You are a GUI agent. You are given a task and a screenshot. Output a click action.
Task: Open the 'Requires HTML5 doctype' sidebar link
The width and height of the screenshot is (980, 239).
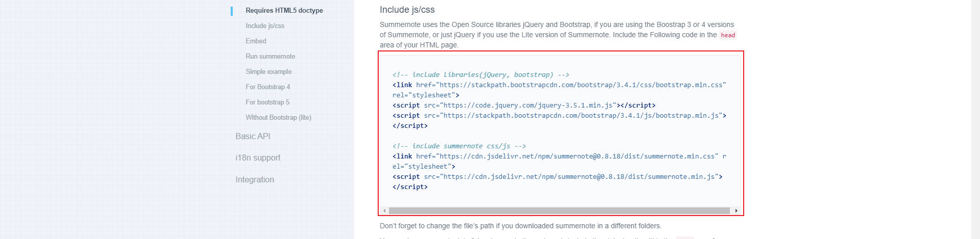click(x=284, y=10)
